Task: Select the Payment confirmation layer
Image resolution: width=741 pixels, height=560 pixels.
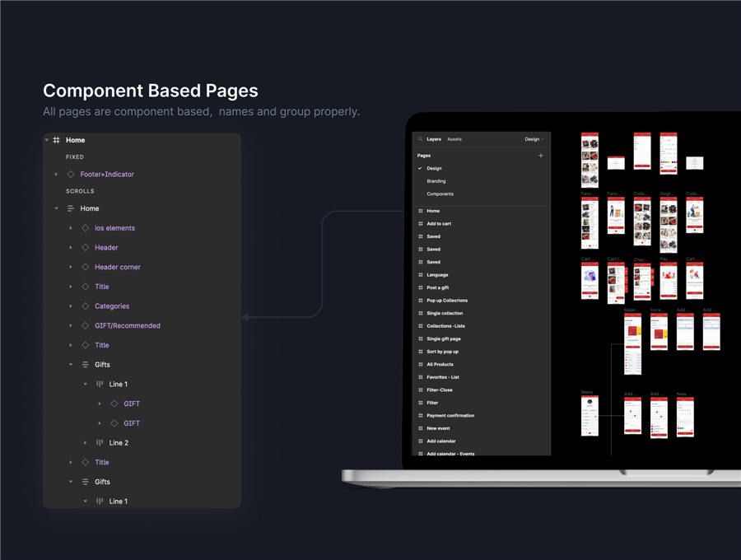Action: pos(450,415)
